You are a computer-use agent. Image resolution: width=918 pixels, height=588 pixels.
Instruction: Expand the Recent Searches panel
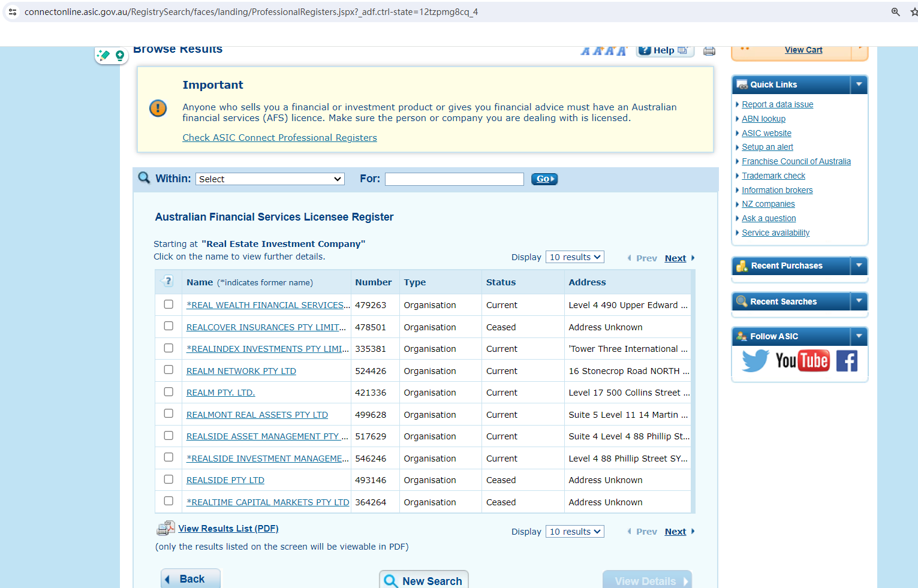[859, 301]
